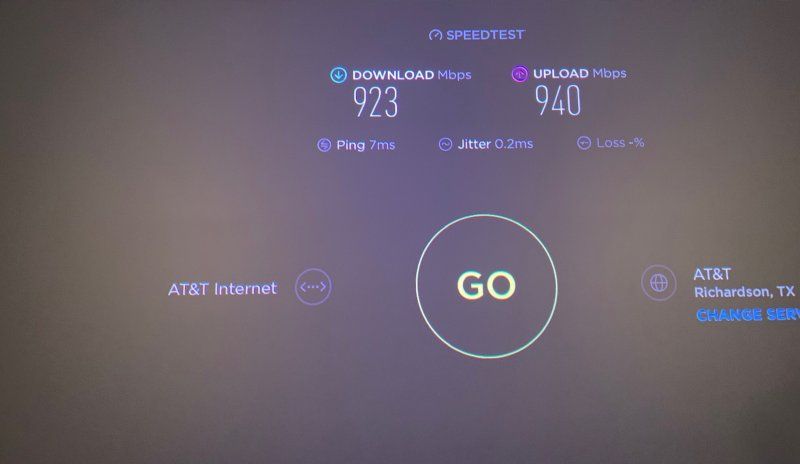800x464 pixels.
Task: Click the purple upload arrow icon
Action: click(x=519, y=74)
